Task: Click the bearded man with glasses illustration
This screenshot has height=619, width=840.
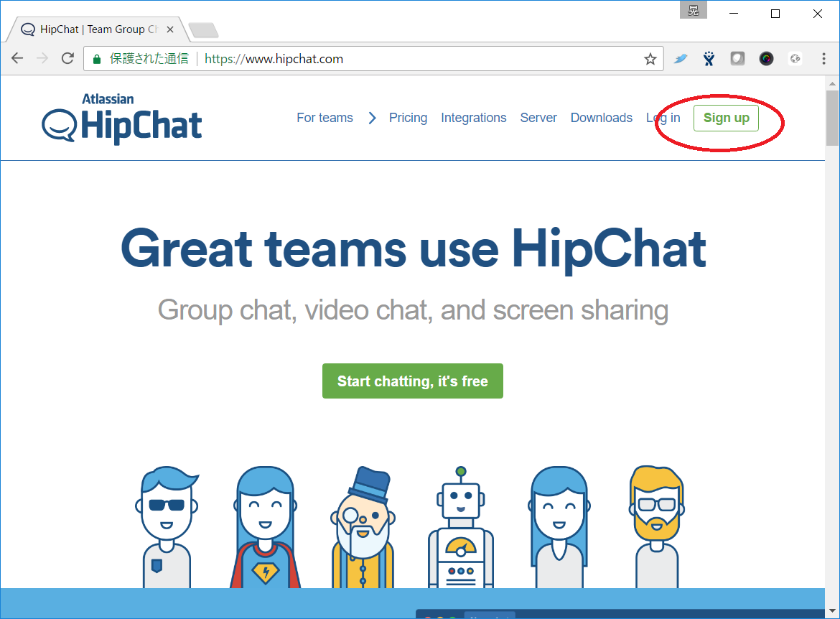Action: tap(657, 527)
